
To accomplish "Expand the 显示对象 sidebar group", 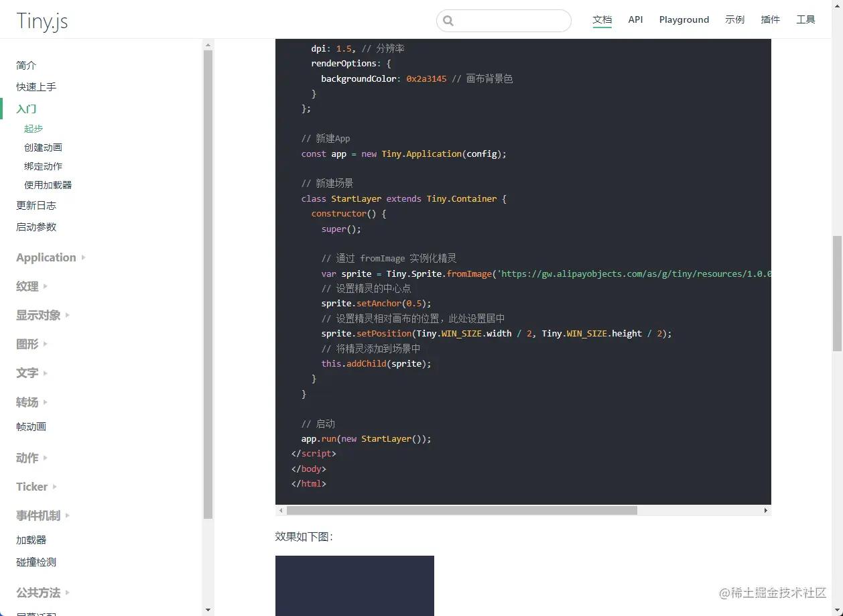I will coord(43,315).
